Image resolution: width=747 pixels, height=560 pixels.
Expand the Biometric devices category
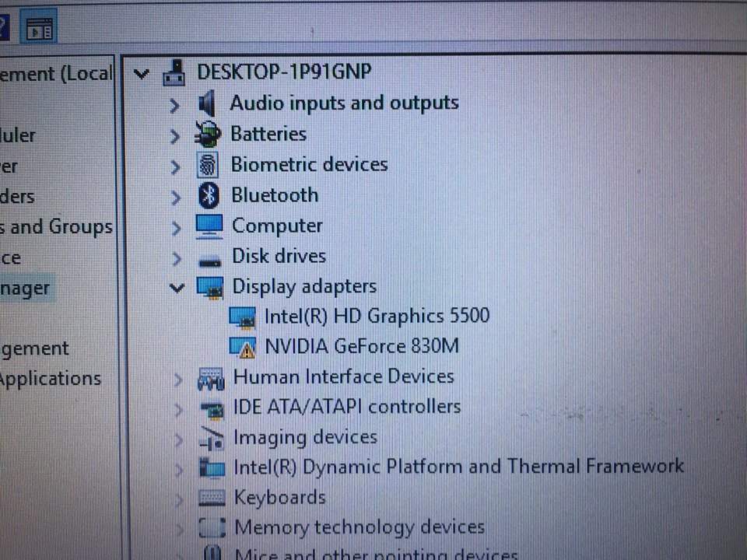pyautogui.click(x=175, y=166)
